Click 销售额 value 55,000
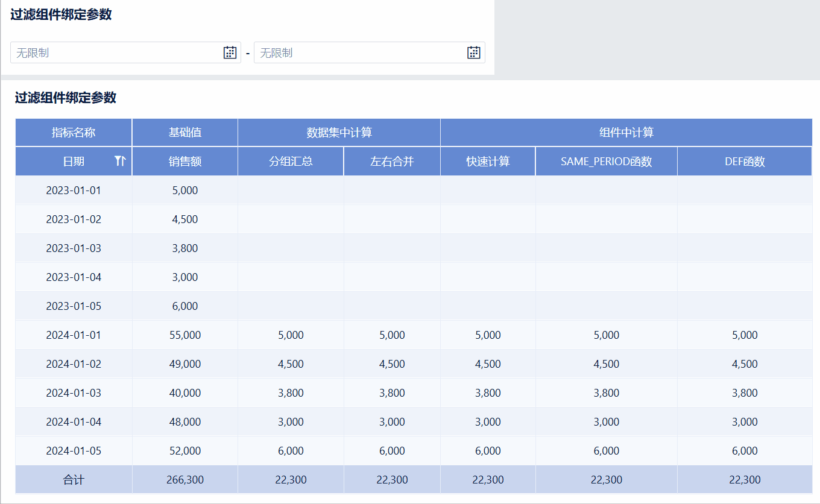The height and width of the screenshot is (504, 820). (185, 335)
